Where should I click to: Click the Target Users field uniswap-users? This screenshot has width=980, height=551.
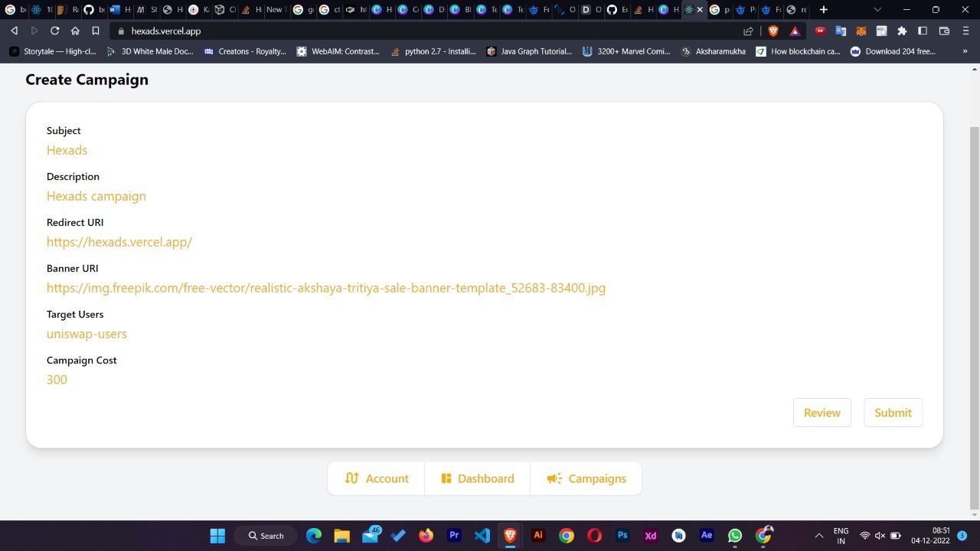[x=87, y=334]
